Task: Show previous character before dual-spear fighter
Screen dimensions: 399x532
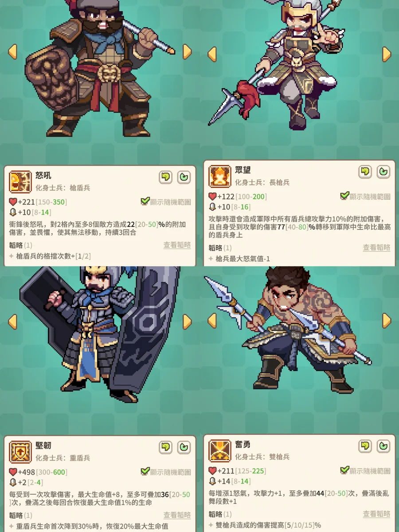Action: pos(212,320)
